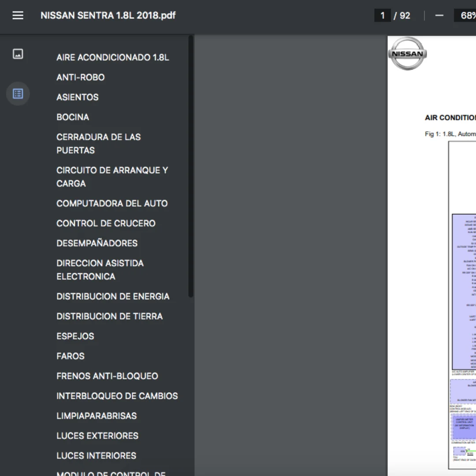Open DISTRIBUCION DE TIERRA bookmark

(110, 316)
